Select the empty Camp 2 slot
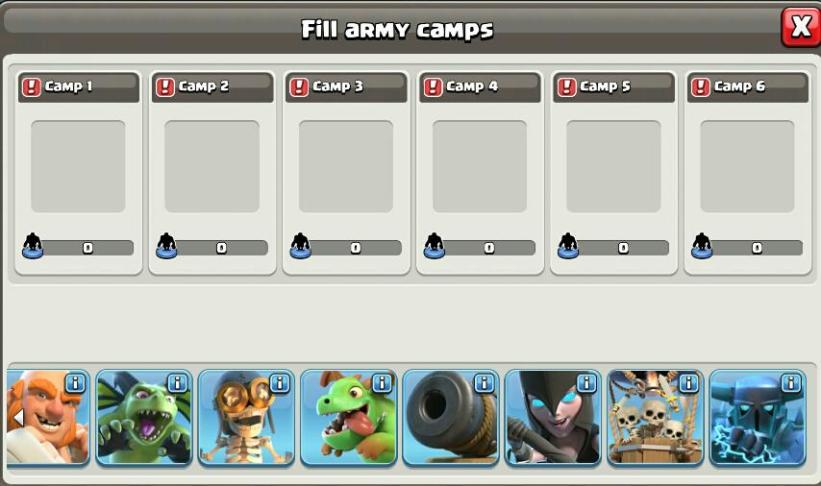Viewport: 821px width, 486px height. click(212, 167)
